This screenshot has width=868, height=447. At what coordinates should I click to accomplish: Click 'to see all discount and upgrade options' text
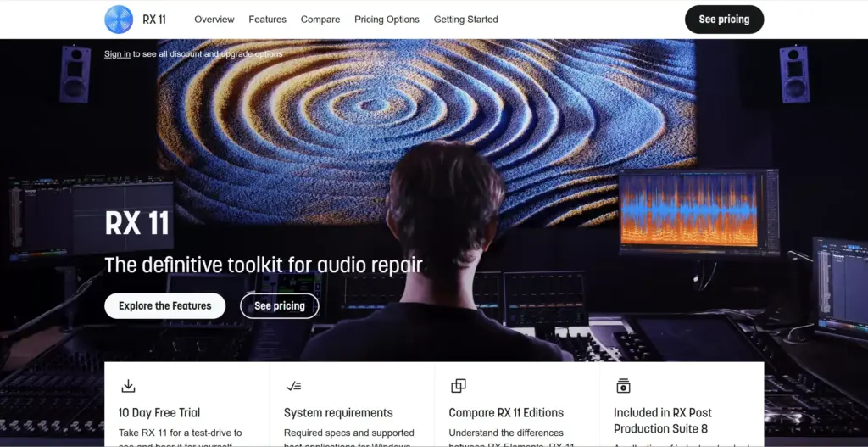click(208, 53)
